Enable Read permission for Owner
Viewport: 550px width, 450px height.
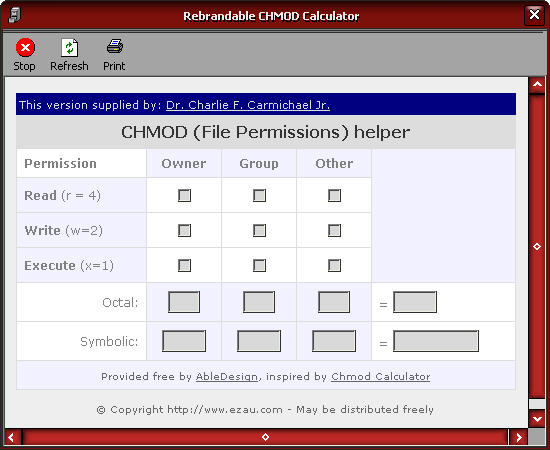point(185,195)
